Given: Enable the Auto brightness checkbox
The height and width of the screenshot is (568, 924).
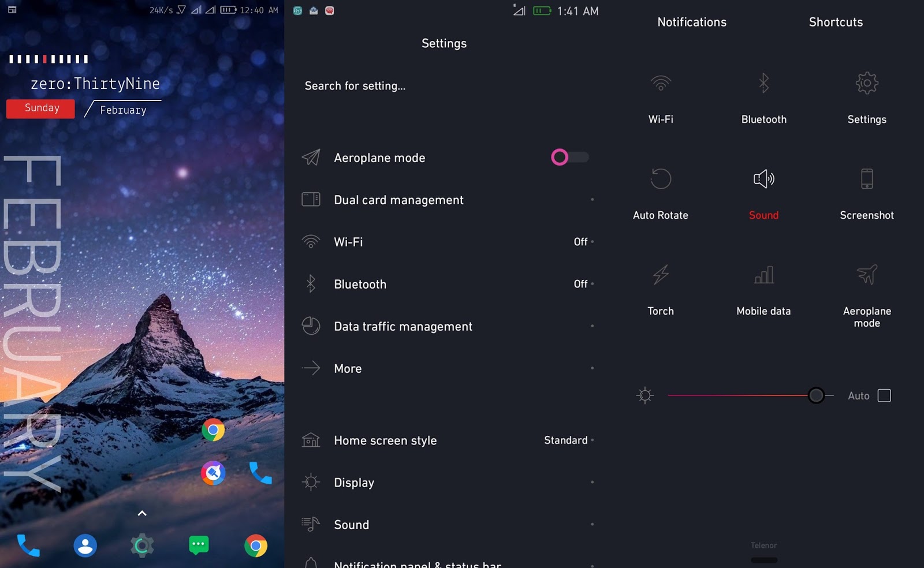Looking at the screenshot, I should (884, 395).
